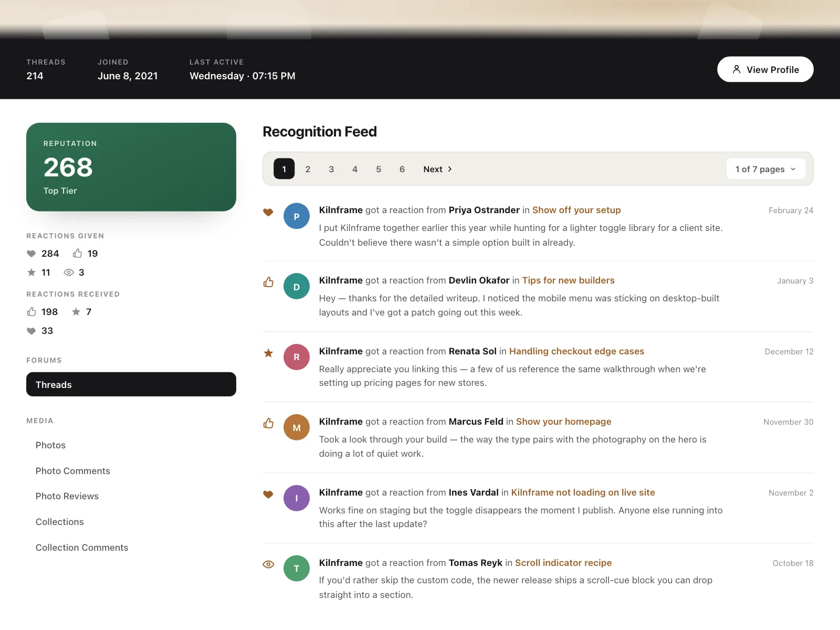Open Marcus Feld's M avatar
The width and height of the screenshot is (840, 630).
[297, 427]
